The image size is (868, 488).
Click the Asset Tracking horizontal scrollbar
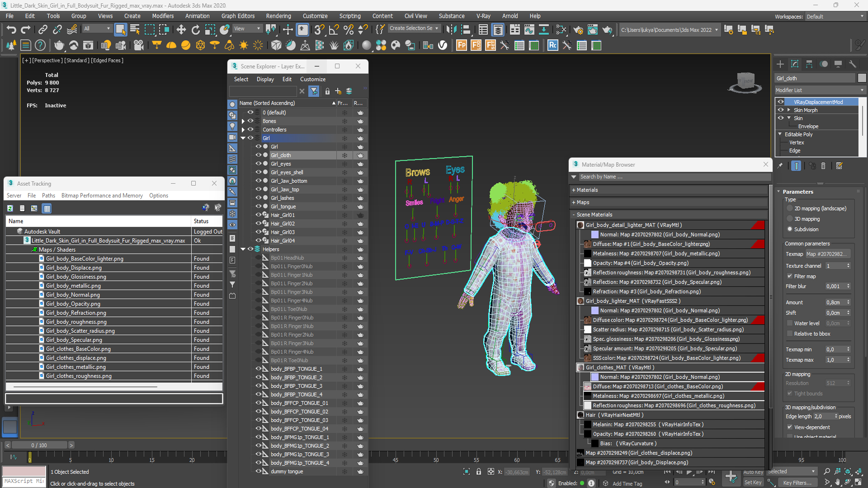click(x=85, y=387)
